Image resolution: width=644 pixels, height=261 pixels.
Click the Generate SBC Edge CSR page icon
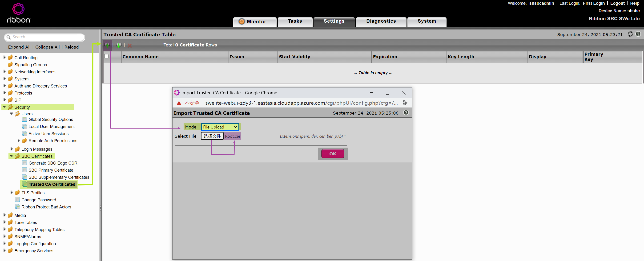(x=24, y=163)
